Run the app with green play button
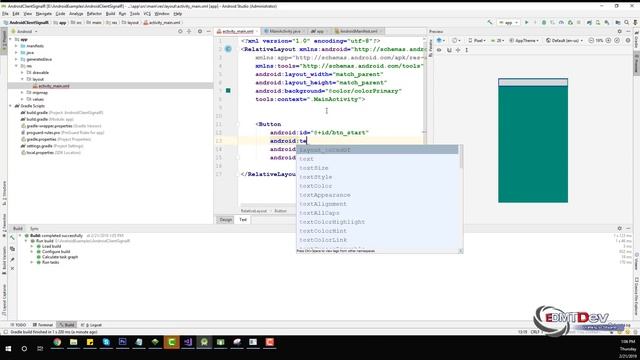The height and width of the screenshot is (360, 640). pyautogui.click(x=527, y=22)
